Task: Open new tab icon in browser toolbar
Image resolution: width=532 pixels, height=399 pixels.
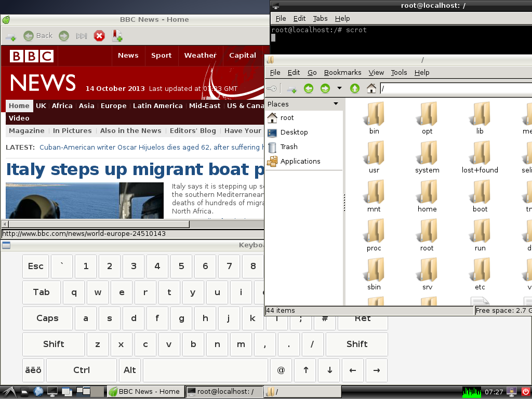Action: click(10, 36)
